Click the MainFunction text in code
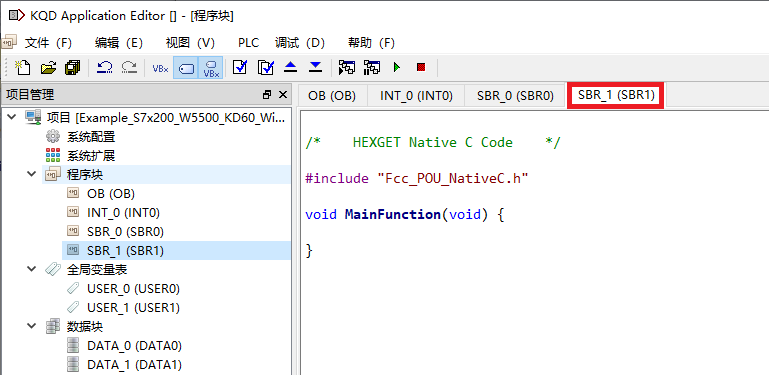 click(392, 215)
